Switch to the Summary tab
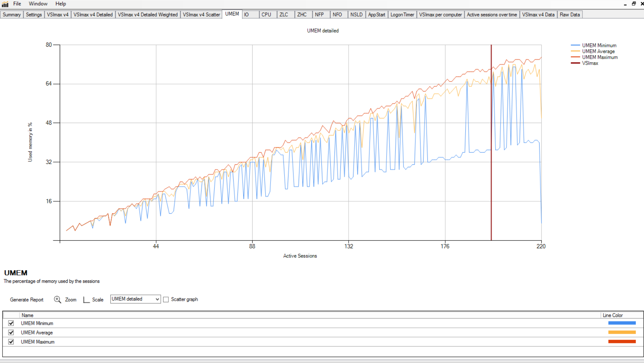Screen dimensions: 644x363 click(x=12, y=15)
